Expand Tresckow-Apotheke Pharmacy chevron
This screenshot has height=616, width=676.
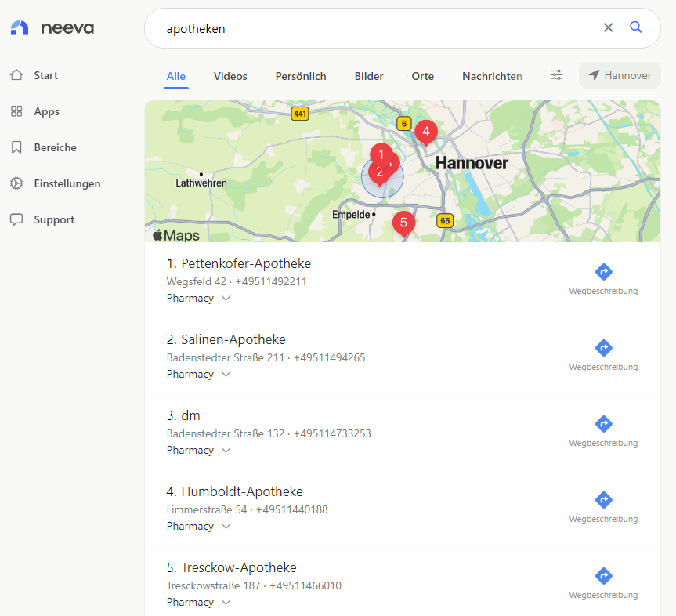[x=226, y=602]
